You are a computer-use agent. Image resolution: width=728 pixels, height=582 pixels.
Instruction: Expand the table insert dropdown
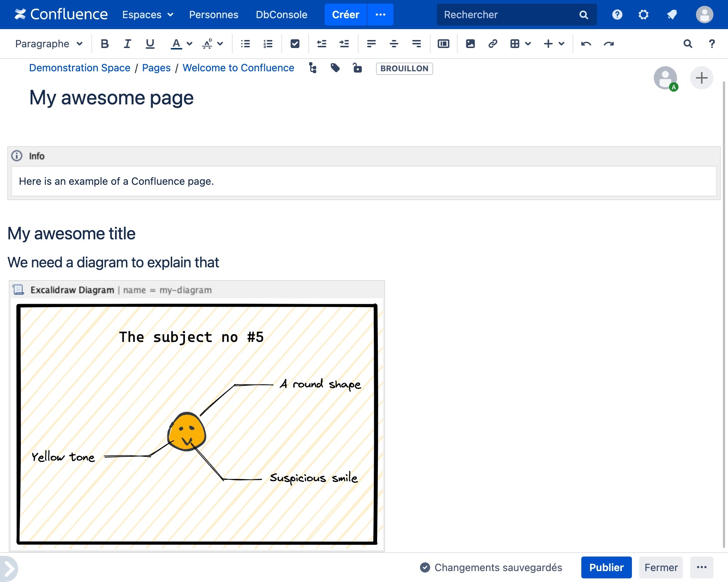coord(528,44)
